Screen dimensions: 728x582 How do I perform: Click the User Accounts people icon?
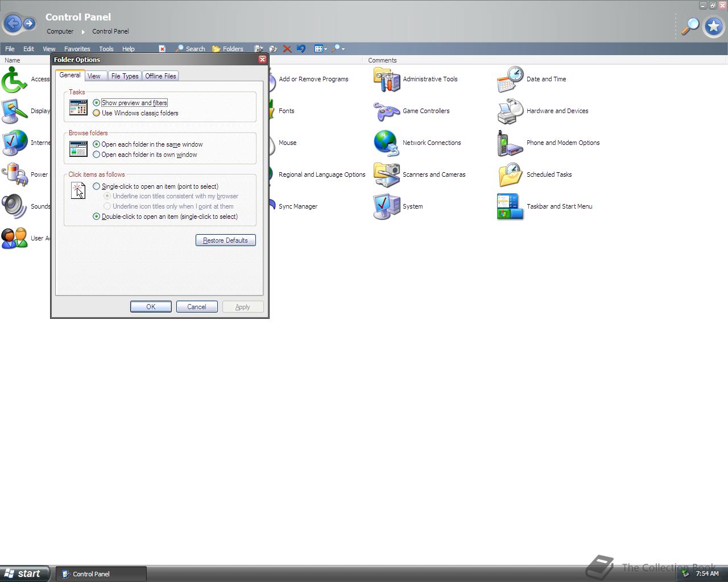(x=14, y=238)
